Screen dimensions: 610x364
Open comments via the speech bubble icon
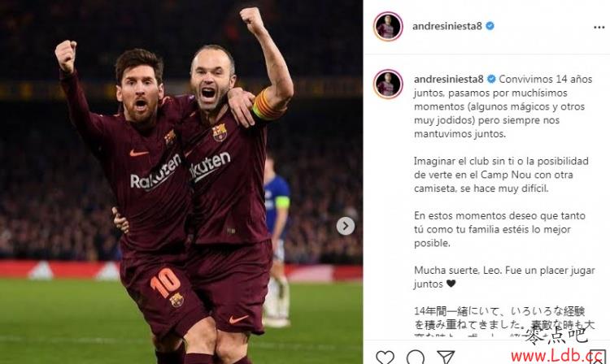(x=415, y=357)
